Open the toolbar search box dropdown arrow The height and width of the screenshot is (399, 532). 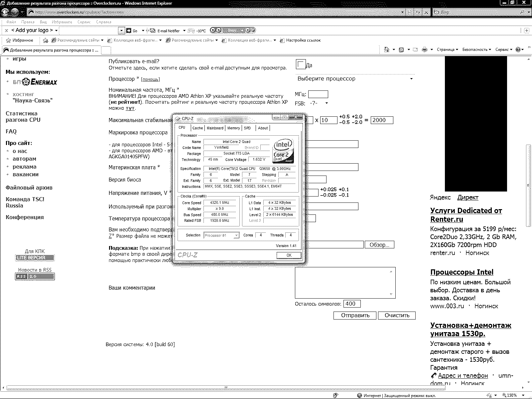point(121,31)
